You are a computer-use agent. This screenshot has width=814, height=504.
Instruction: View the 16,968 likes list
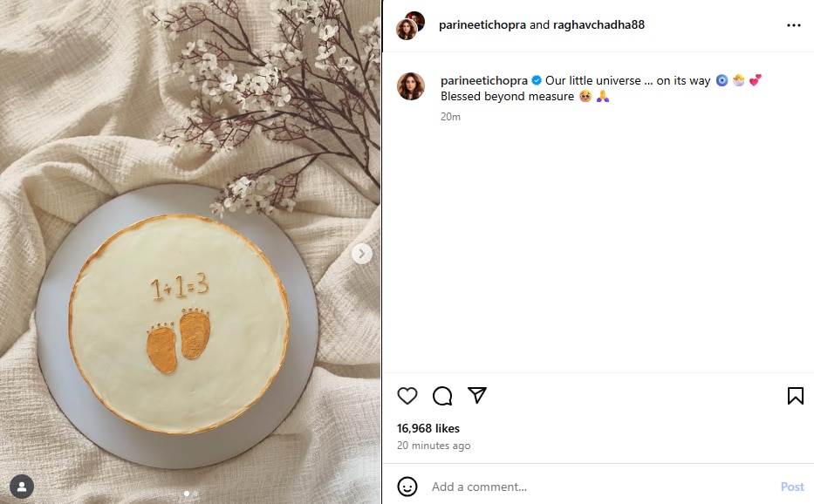click(x=428, y=428)
